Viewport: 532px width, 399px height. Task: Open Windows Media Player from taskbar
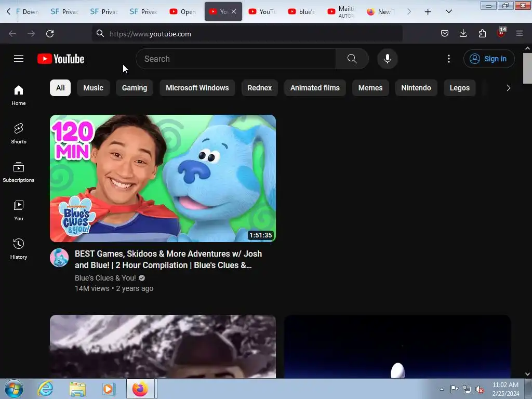click(109, 389)
